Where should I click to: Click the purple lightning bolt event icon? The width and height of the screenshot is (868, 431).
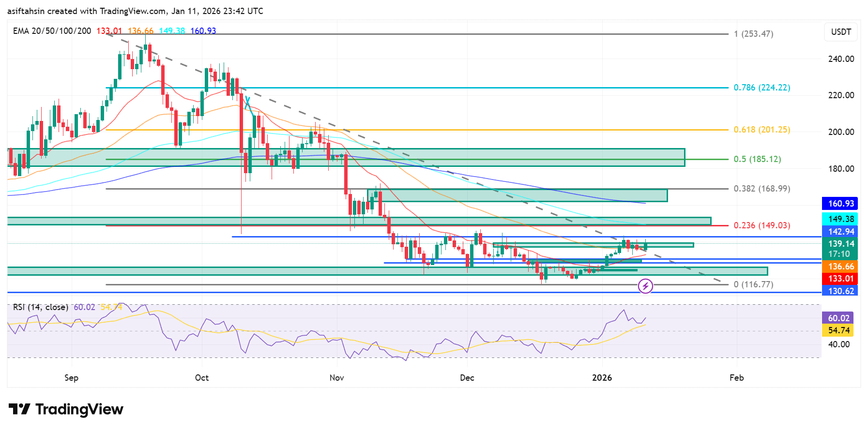tap(645, 286)
